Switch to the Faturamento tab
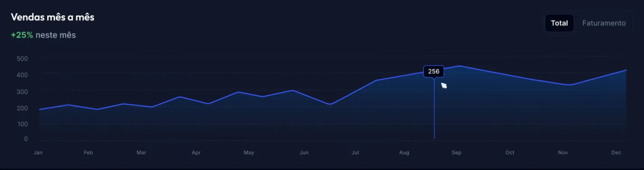644x170 pixels. 604,23
